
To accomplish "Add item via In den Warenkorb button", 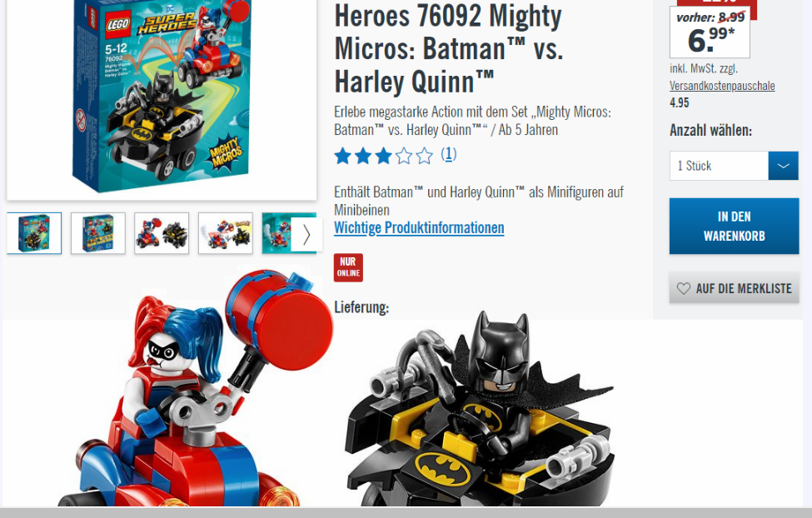I will pyautogui.click(x=734, y=226).
